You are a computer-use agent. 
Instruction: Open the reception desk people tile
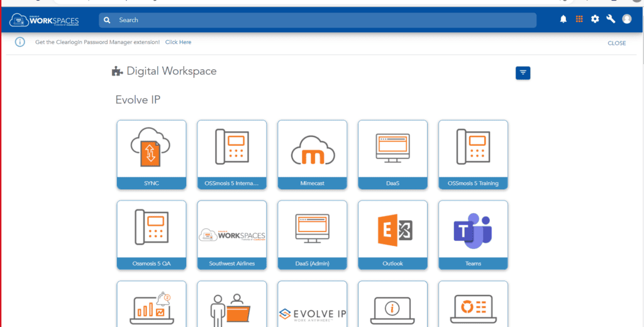click(x=232, y=304)
